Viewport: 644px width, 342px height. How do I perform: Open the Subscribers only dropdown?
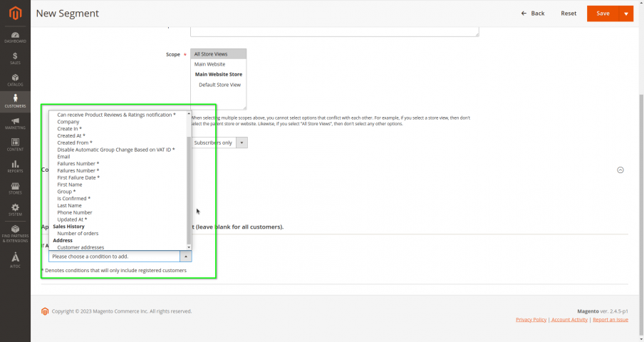pyautogui.click(x=219, y=142)
